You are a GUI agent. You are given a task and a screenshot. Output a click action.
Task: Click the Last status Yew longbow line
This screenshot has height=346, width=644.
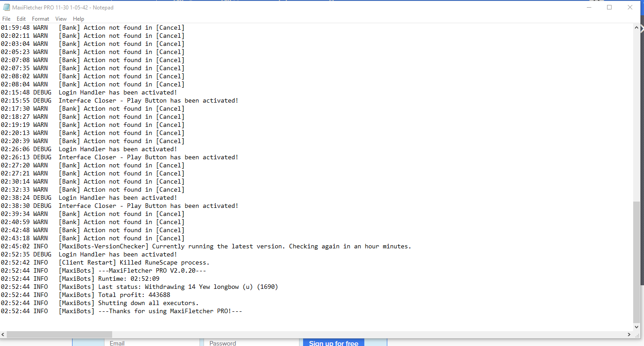point(140,287)
